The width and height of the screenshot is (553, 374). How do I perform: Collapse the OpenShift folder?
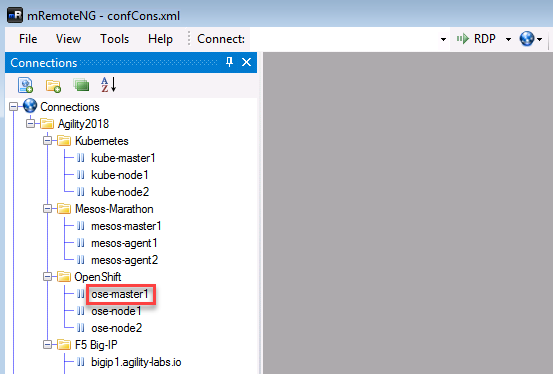coord(48,277)
